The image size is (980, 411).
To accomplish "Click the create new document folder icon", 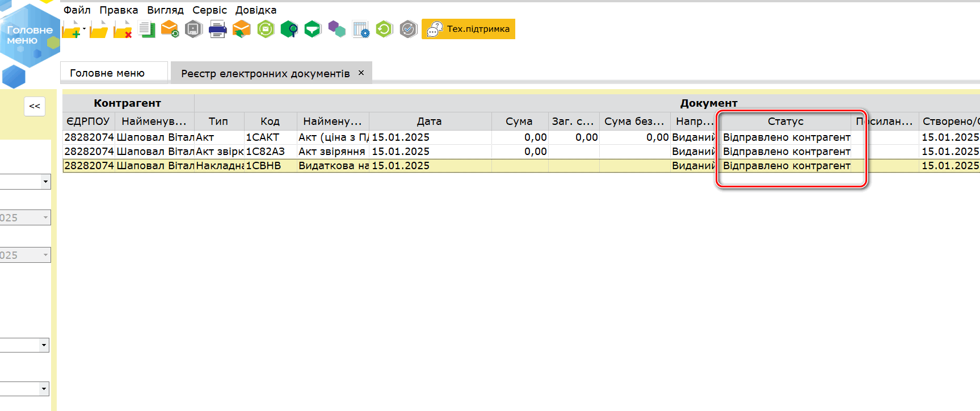I will (71, 30).
